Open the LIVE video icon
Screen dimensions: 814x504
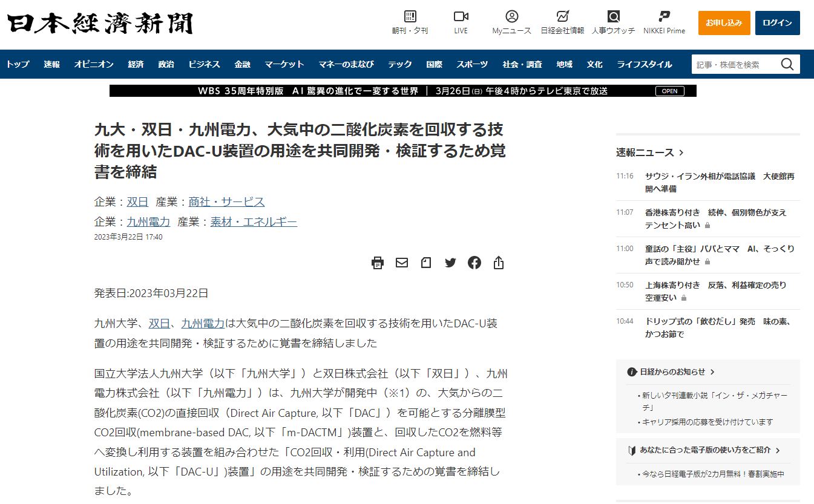pos(461,17)
